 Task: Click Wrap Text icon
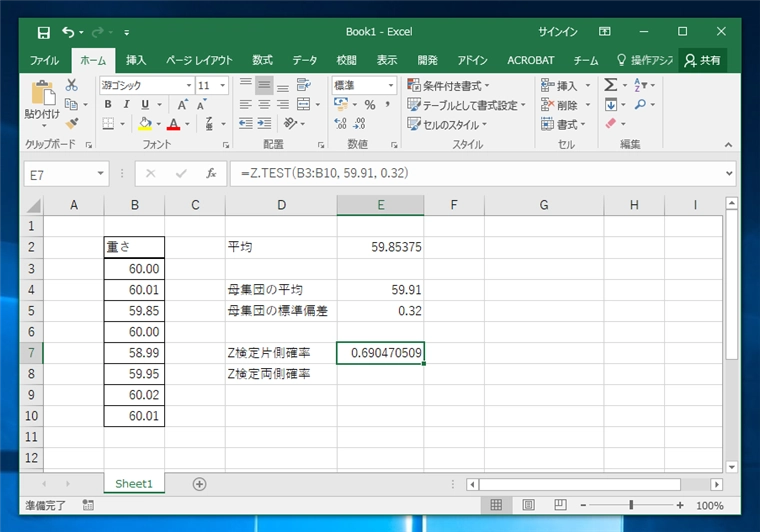click(304, 85)
